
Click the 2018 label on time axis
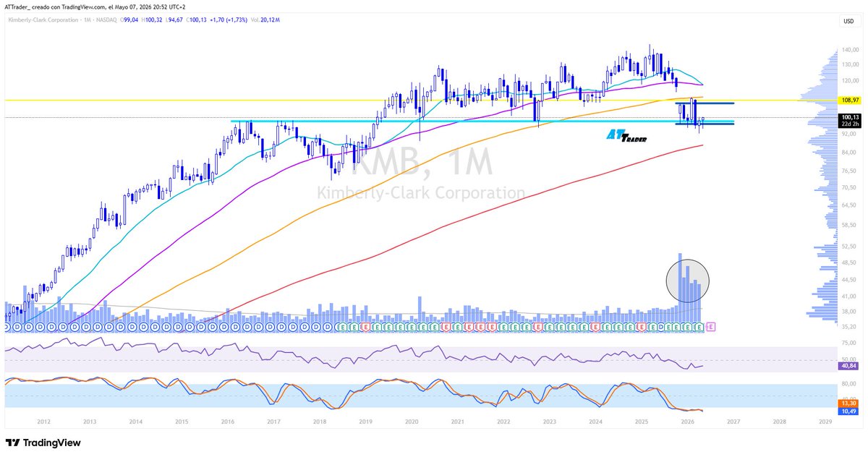[x=320, y=421]
